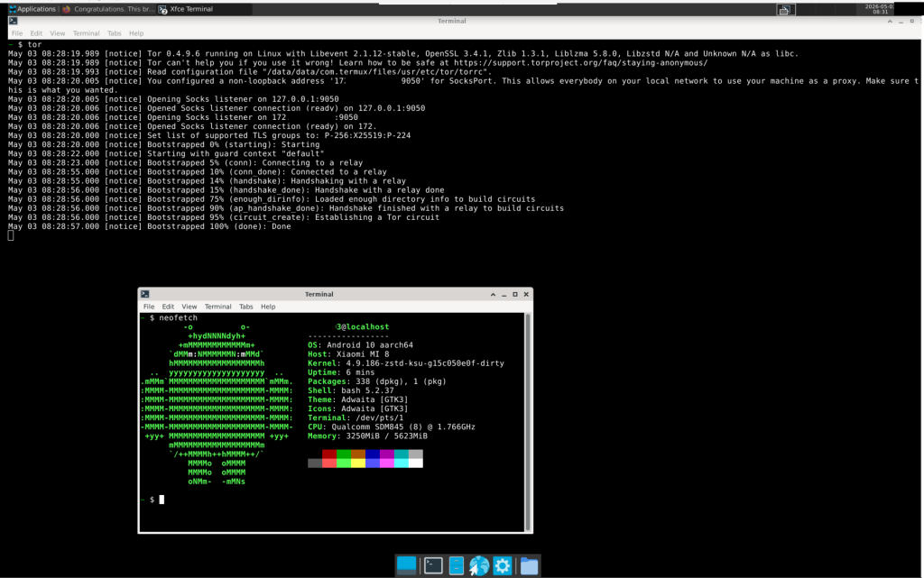Click the 'Packages: 338 (dpkg), 1 (pkg)' line
The image size is (924, 578).
(x=377, y=382)
